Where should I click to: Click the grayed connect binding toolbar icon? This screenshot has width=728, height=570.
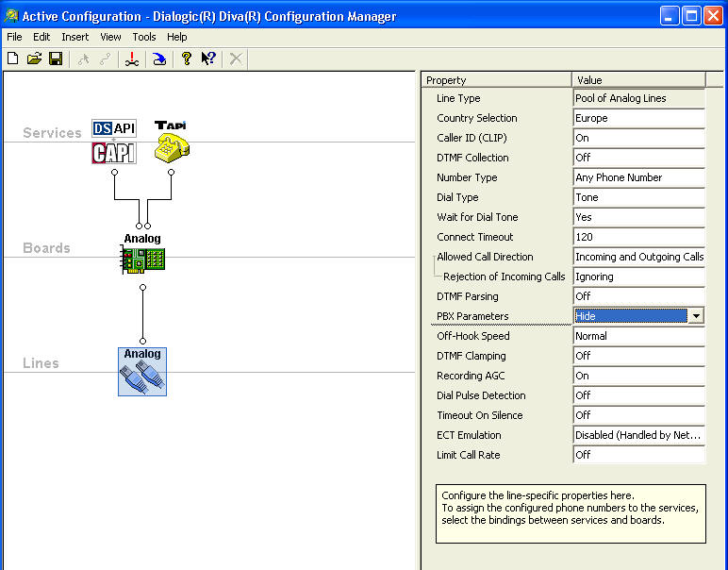[x=84, y=59]
